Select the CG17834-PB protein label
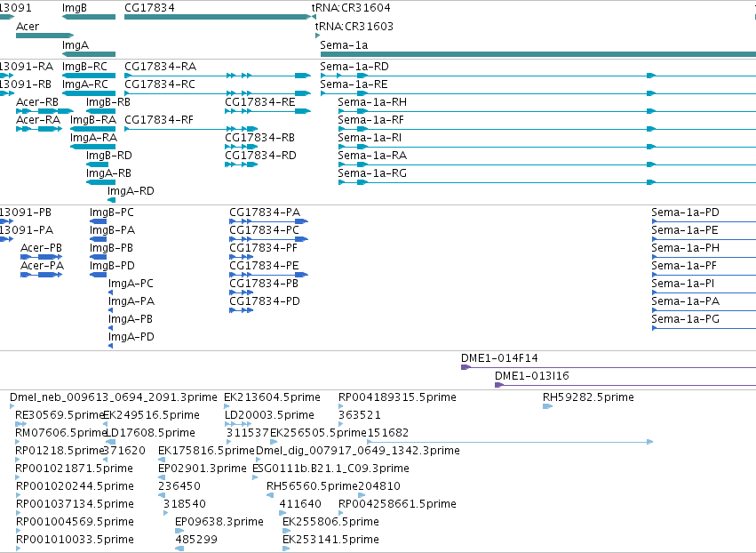The height and width of the screenshot is (553, 756). 264,284
